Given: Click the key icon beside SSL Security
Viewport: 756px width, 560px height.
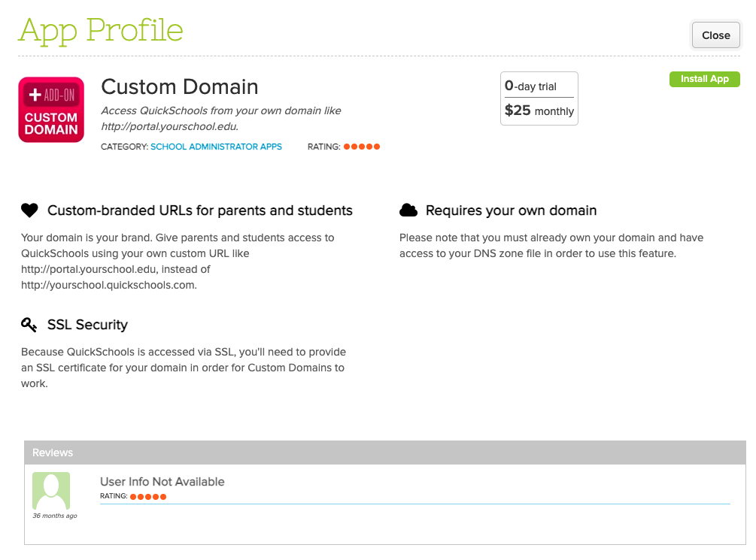Looking at the screenshot, I should click(29, 325).
